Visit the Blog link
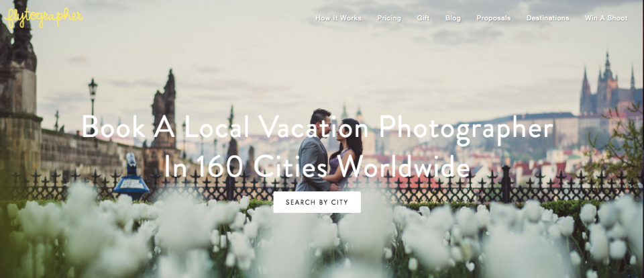This screenshot has width=644, height=278. click(453, 18)
